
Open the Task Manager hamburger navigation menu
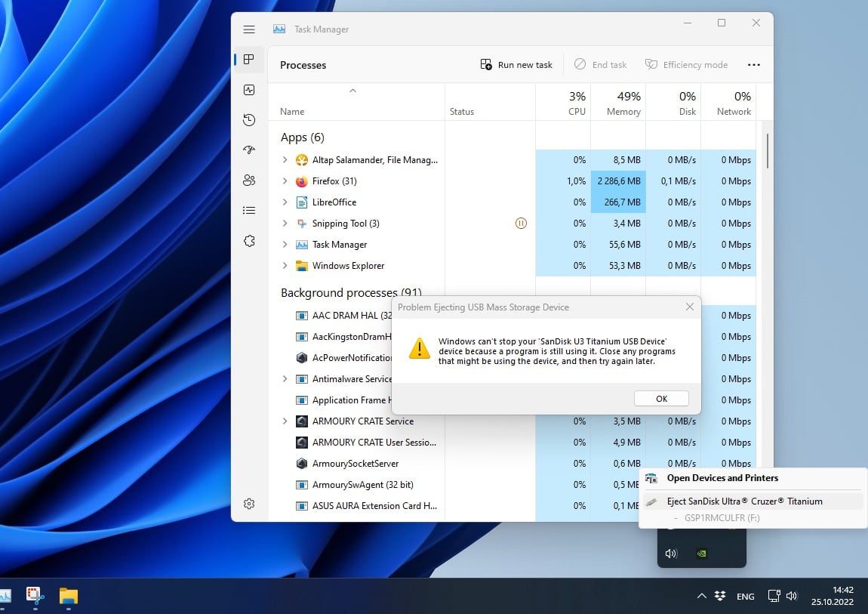click(x=249, y=29)
